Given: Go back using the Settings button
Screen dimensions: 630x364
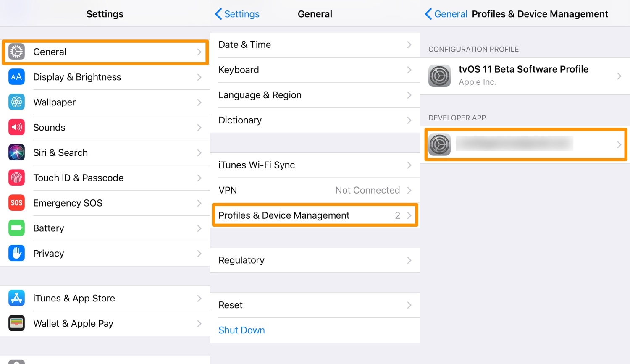Looking at the screenshot, I should tap(237, 14).
